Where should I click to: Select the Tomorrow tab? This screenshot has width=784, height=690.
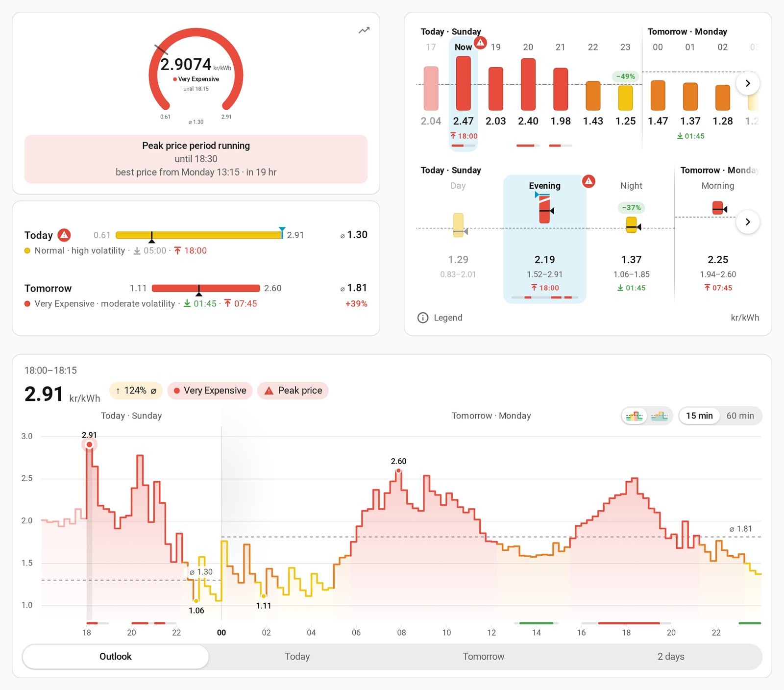coord(484,657)
